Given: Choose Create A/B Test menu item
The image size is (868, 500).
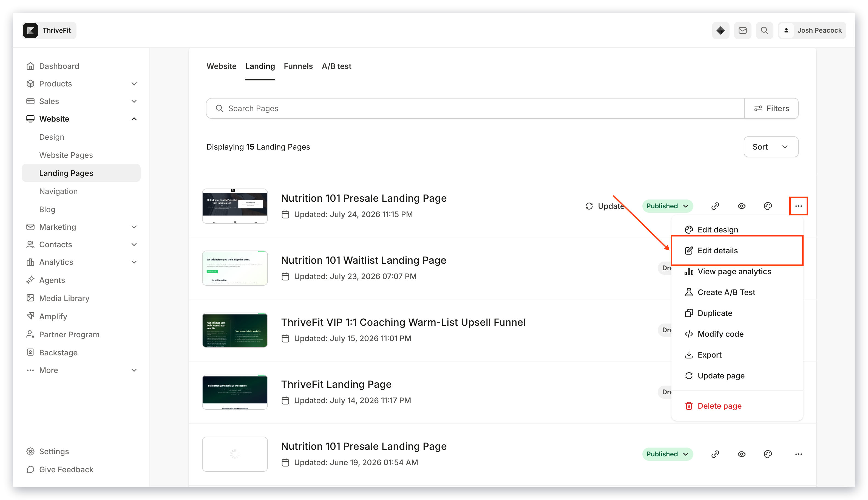Looking at the screenshot, I should tap(737, 292).
